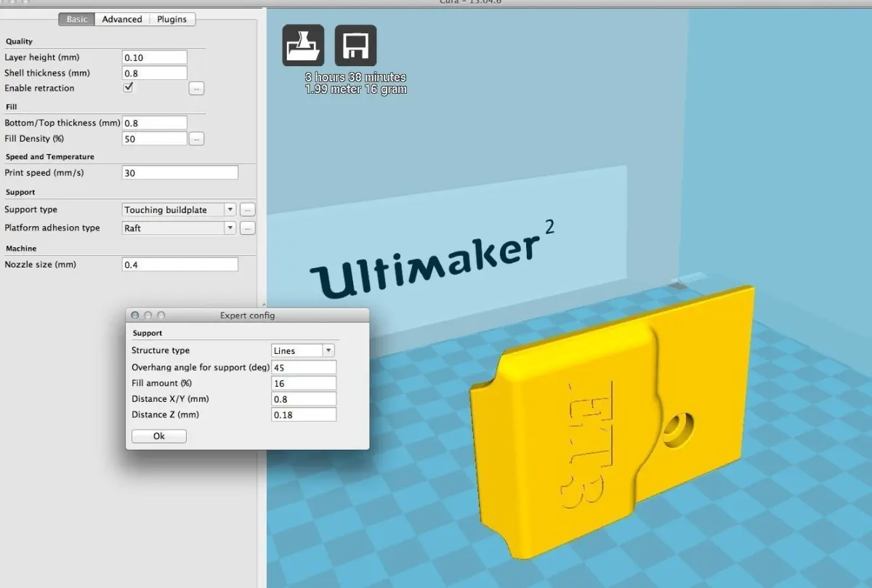Select the Bottom/Top thickness input field
Viewport: 872px width, 588px height.
(x=155, y=123)
